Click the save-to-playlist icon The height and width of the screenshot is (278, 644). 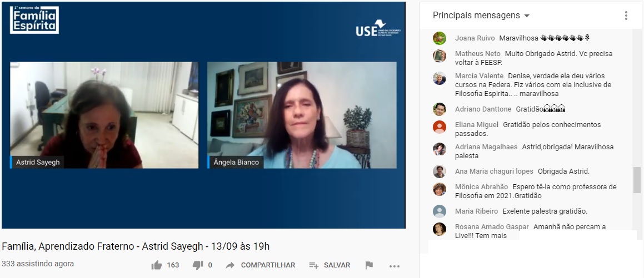pos(314,265)
